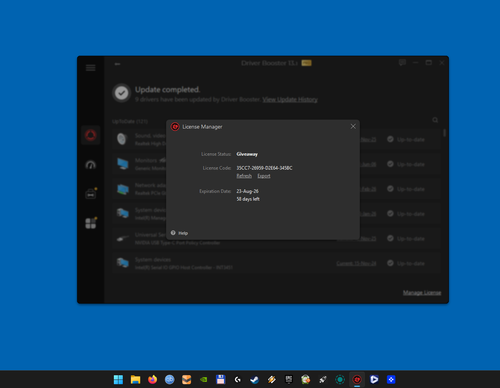Click the Help question mark icon

[173, 233]
